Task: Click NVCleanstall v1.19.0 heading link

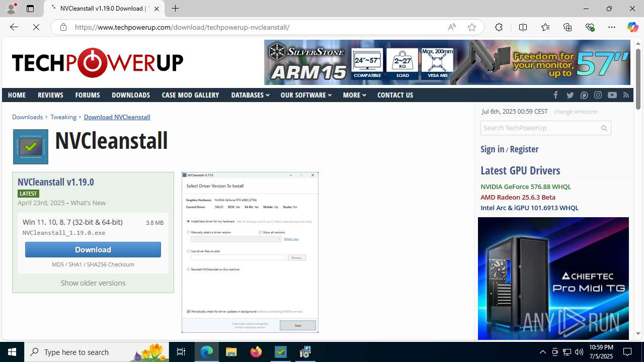Action: tap(55, 182)
